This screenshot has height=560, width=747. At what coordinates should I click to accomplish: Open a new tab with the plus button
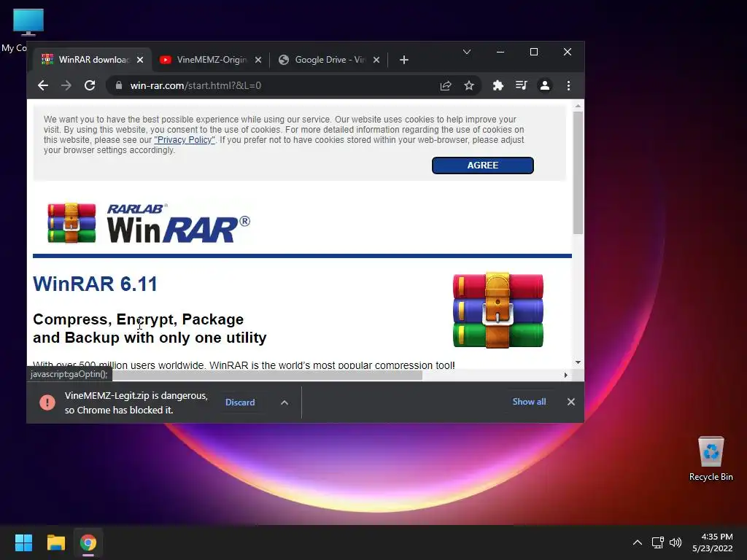(404, 60)
